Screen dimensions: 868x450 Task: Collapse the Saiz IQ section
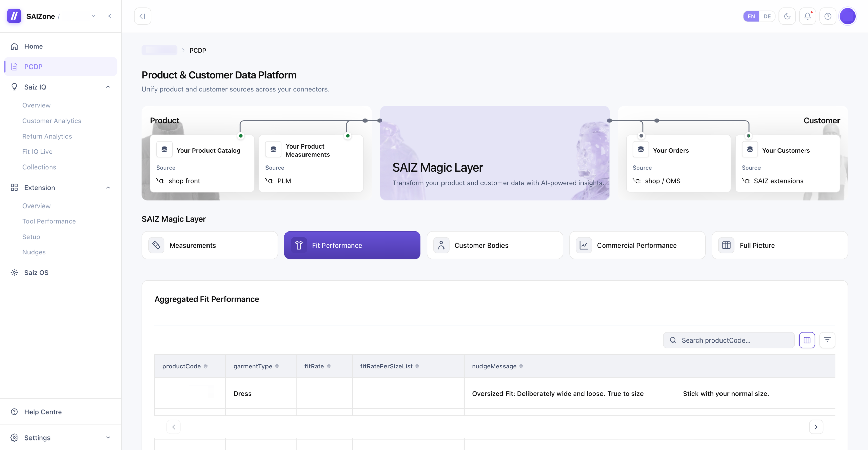[x=108, y=87]
